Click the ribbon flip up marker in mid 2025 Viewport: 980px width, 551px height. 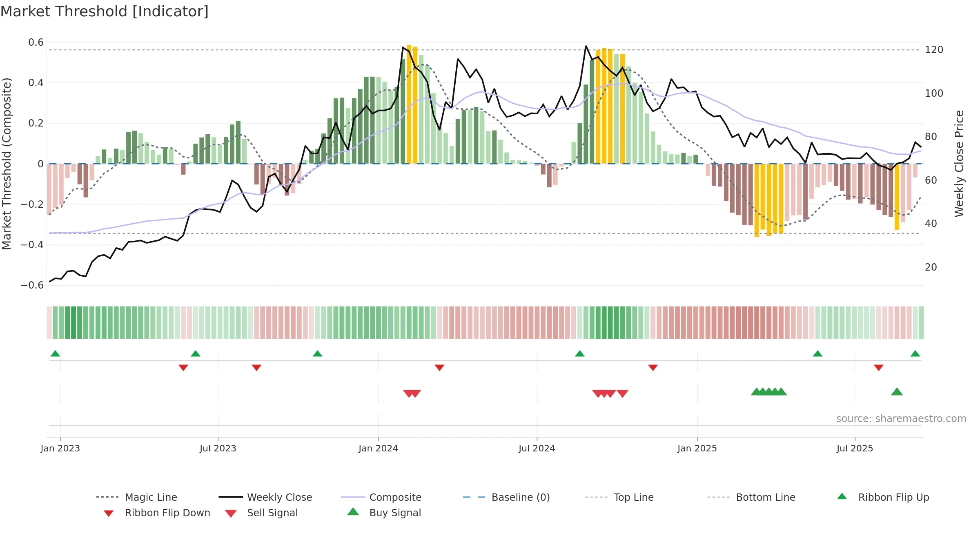817,353
